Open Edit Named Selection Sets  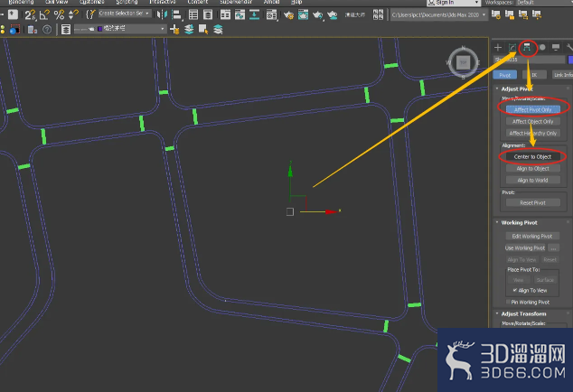(90, 15)
